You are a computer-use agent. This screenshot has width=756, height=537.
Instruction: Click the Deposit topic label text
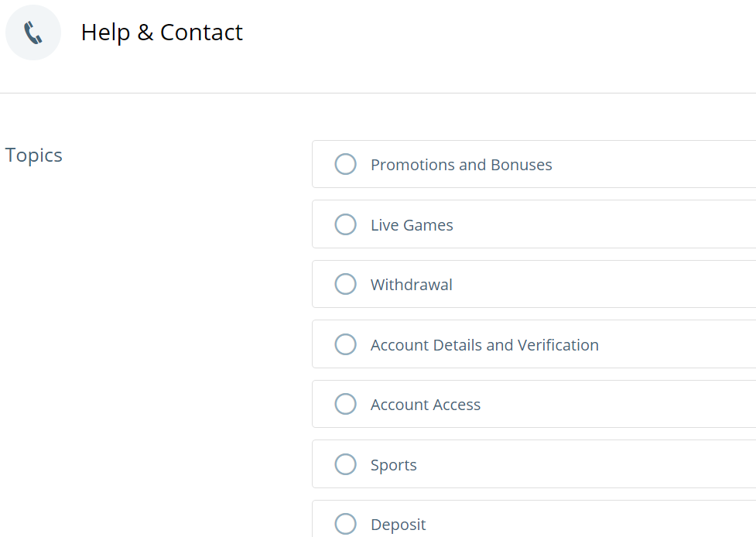click(399, 525)
